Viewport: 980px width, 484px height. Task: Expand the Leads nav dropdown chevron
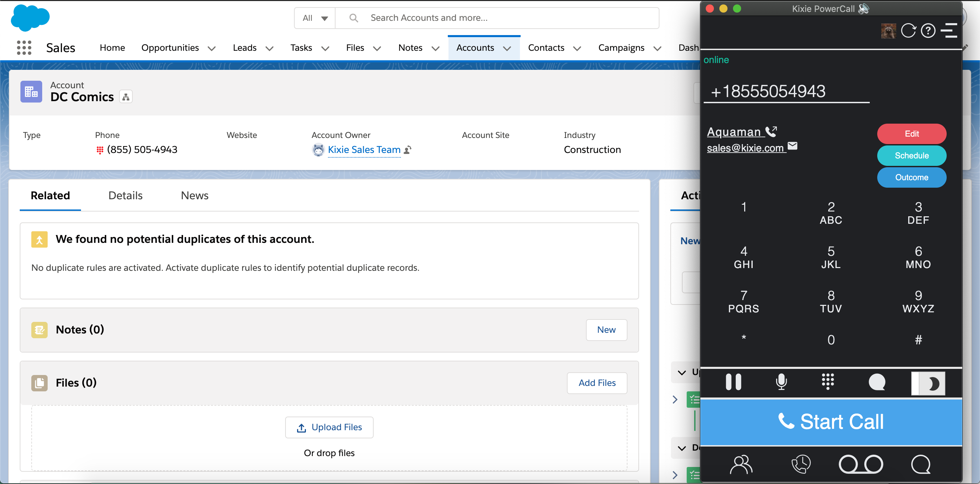coord(269,48)
